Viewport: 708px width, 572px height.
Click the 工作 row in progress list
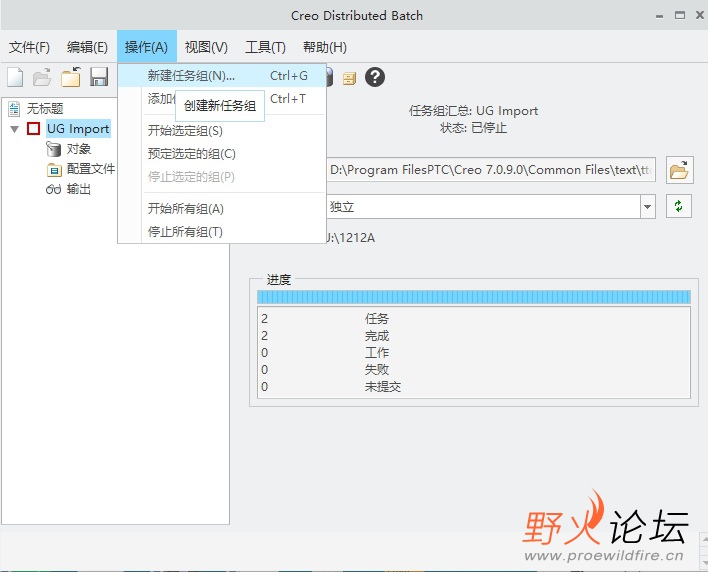pyautogui.click(x=474, y=353)
